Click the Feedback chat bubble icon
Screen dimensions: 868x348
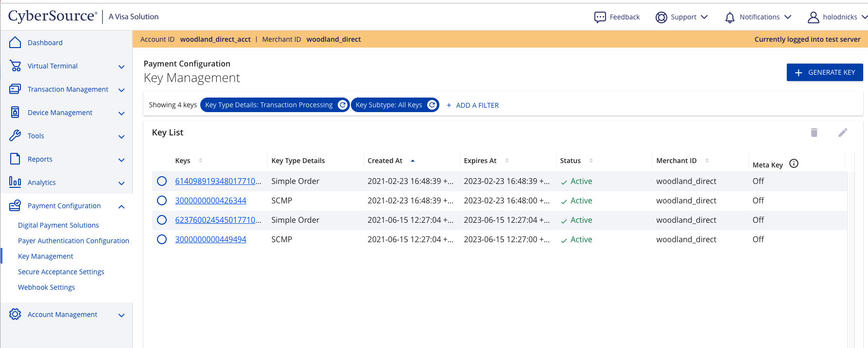600,17
